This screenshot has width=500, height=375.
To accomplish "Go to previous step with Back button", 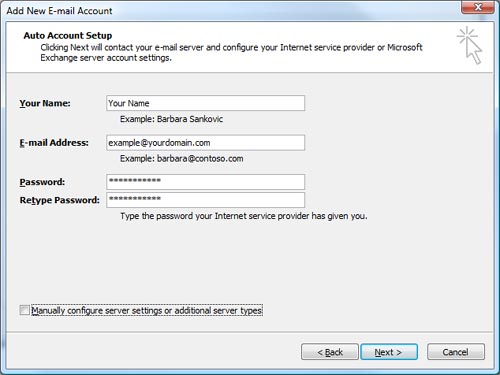I will [x=330, y=352].
